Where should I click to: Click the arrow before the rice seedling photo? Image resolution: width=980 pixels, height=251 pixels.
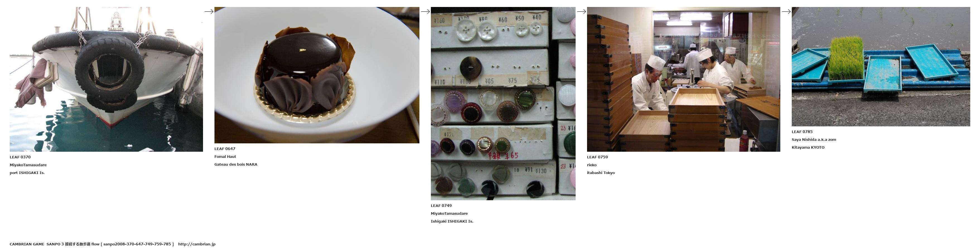(786, 11)
